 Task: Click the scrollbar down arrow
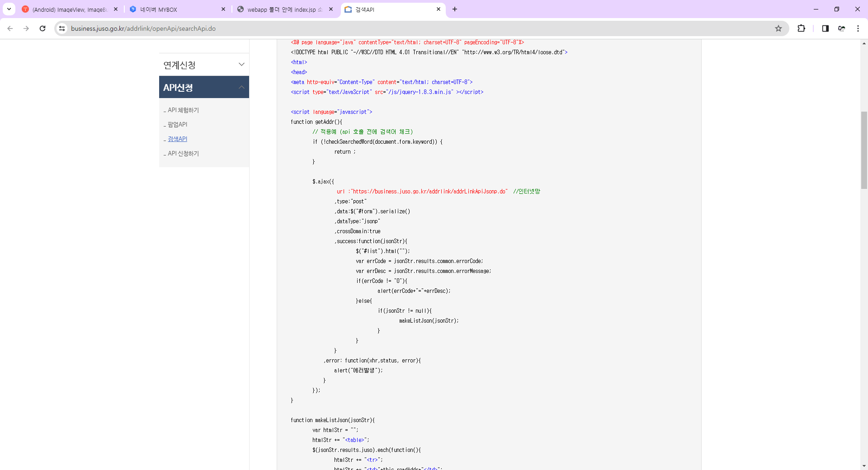click(x=864, y=466)
